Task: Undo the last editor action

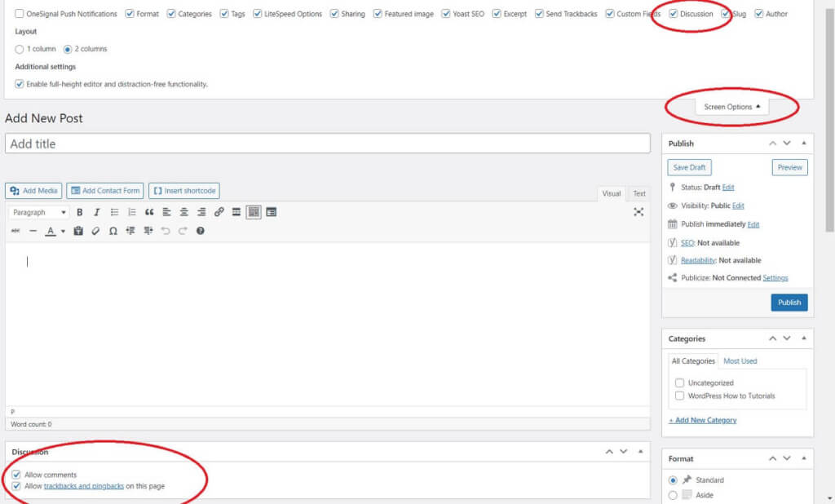Action: pos(164,231)
